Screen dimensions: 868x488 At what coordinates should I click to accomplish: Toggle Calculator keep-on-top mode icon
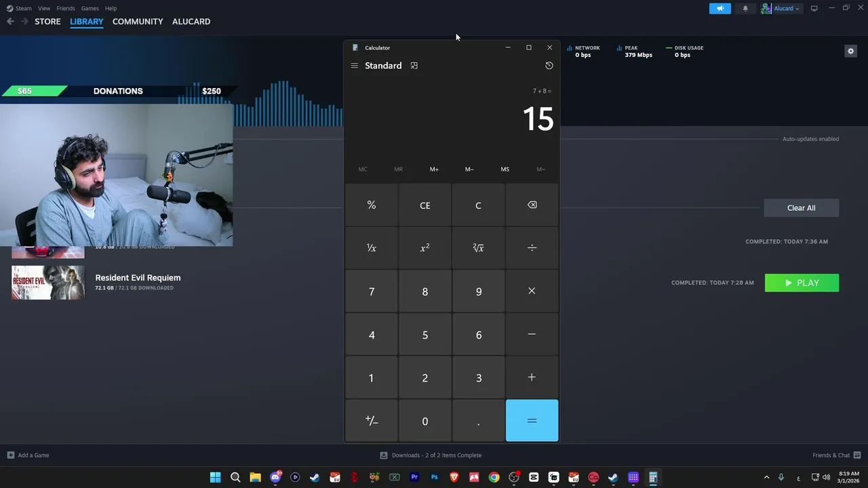pos(414,66)
